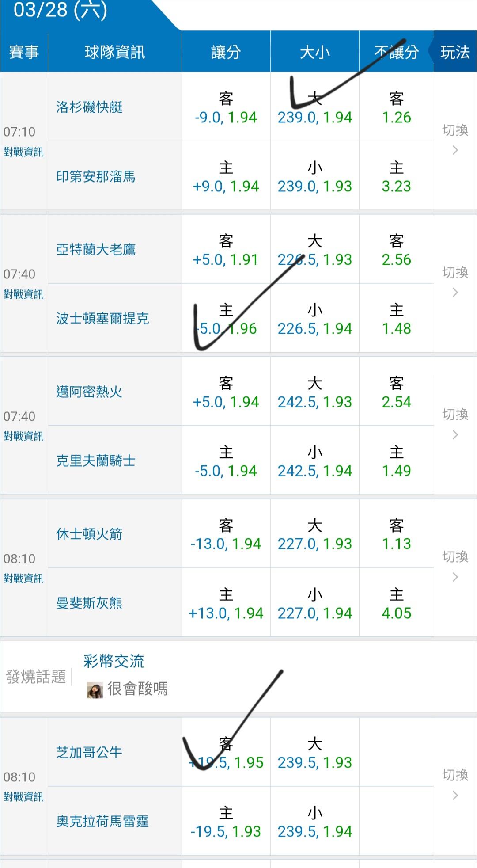Choose Pacers 主 3.23 moneyline odds
Viewport: 477px width, 868px height.
click(396, 177)
